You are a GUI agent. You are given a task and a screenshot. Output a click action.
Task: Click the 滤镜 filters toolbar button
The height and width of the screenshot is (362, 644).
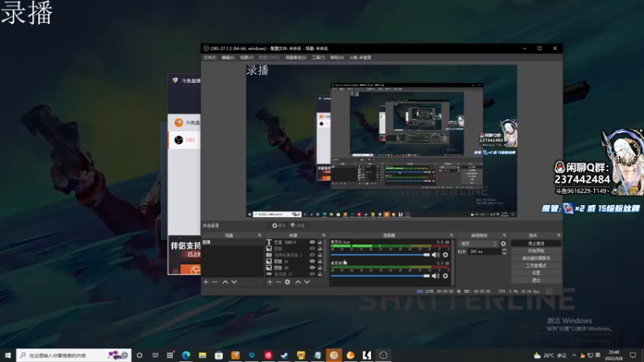[298, 226]
